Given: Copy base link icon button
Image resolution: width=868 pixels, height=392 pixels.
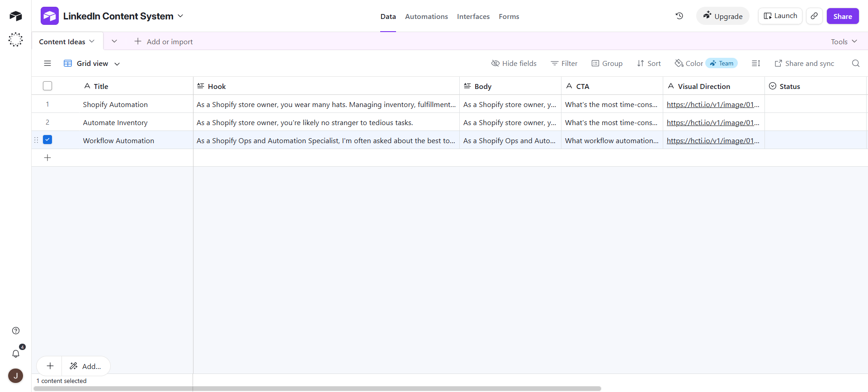Looking at the screenshot, I should 814,16.
